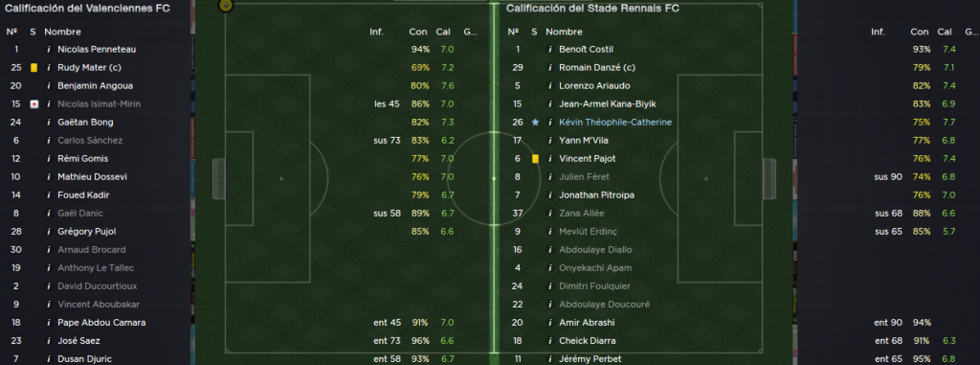Viewport: 980px width, 365px height.
Task: Sort Valenciennes players by Nombre column
Action: pyautogui.click(x=62, y=32)
